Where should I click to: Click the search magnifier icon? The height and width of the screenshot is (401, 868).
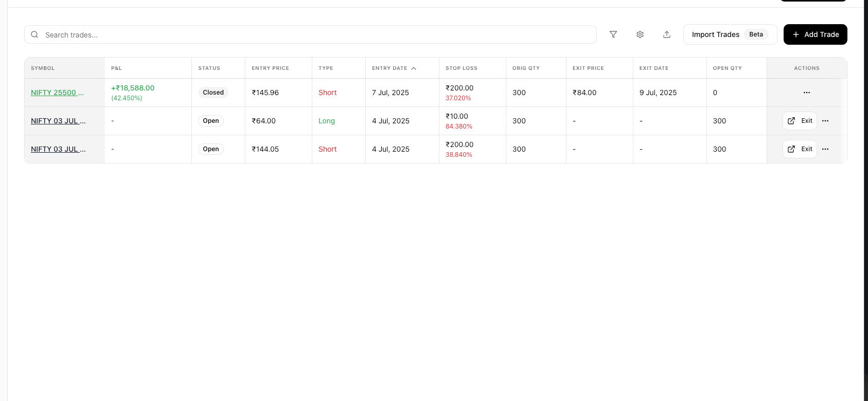[x=34, y=34]
